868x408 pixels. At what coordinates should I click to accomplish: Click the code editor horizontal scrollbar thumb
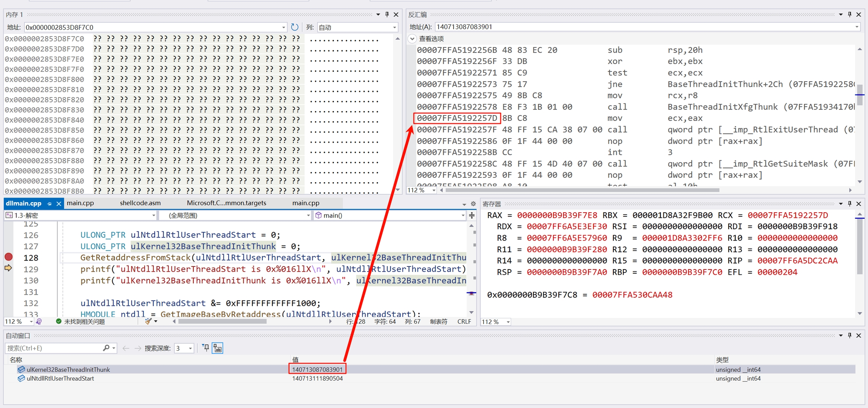click(x=222, y=321)
